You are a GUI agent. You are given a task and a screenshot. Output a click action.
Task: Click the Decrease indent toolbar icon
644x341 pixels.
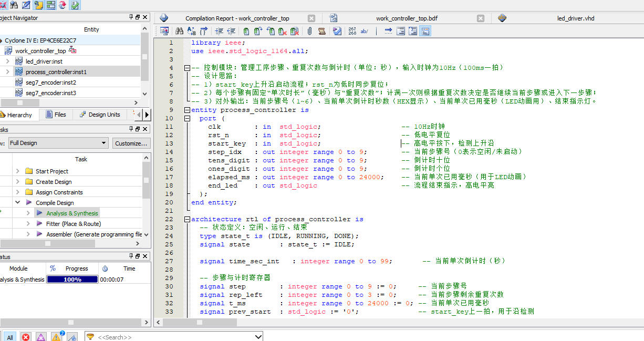click(x=231, y=31)
